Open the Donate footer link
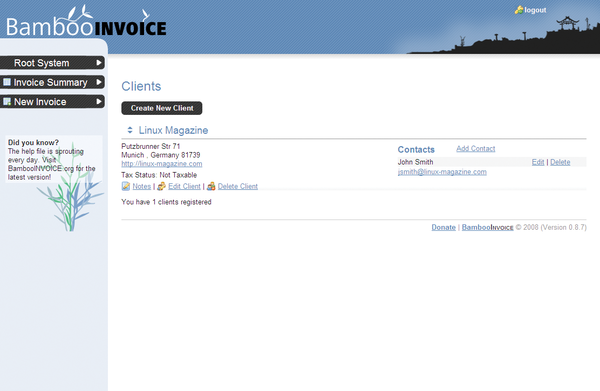Viewport: 600px width, 391px height. click(x=443, y=227)
